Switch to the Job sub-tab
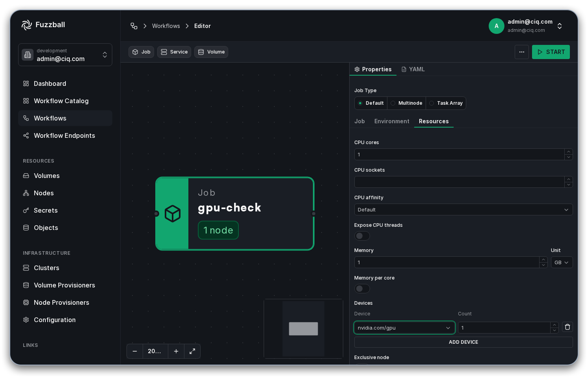The image size is (588, 378). 359,121
